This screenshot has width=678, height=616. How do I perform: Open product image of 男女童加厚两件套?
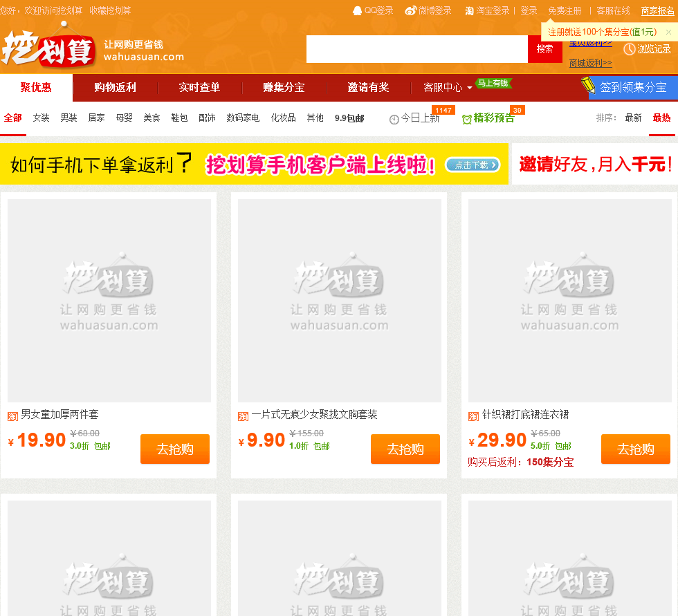[109, 301]
